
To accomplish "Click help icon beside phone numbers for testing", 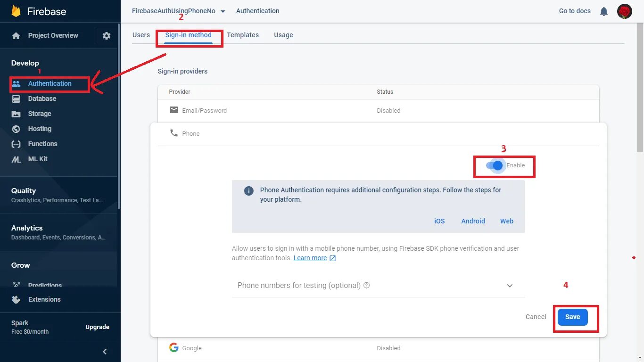I will pyautogui.click(x=367, y=286).
